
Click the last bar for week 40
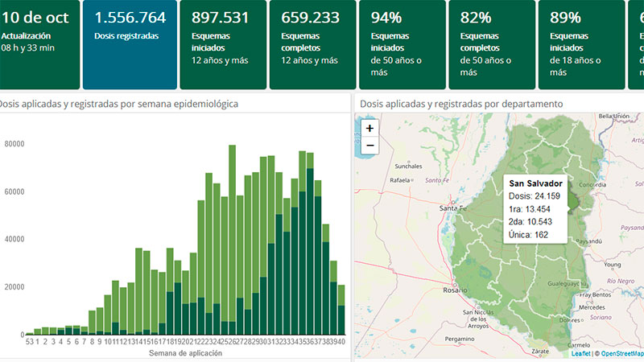pos(341,310)
